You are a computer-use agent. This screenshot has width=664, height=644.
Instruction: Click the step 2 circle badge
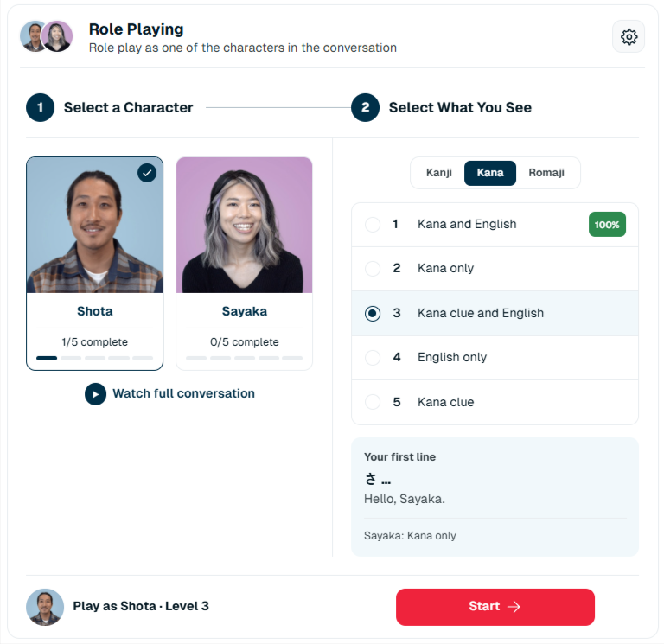[x=365, y=107]
